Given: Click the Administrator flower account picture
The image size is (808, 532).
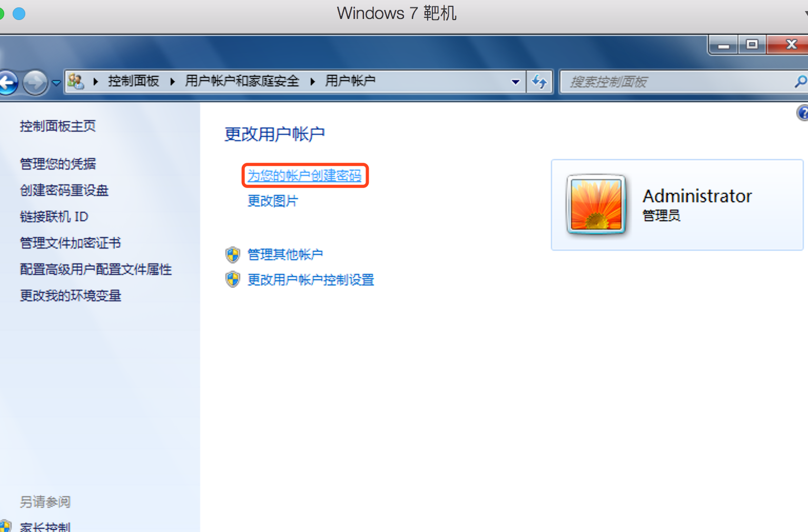Looking at the screenshot, I should [x=596, y=204].
